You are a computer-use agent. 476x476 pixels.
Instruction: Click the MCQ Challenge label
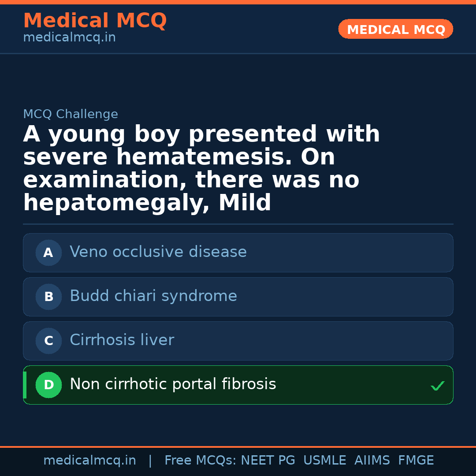click(x=71, y=114)
